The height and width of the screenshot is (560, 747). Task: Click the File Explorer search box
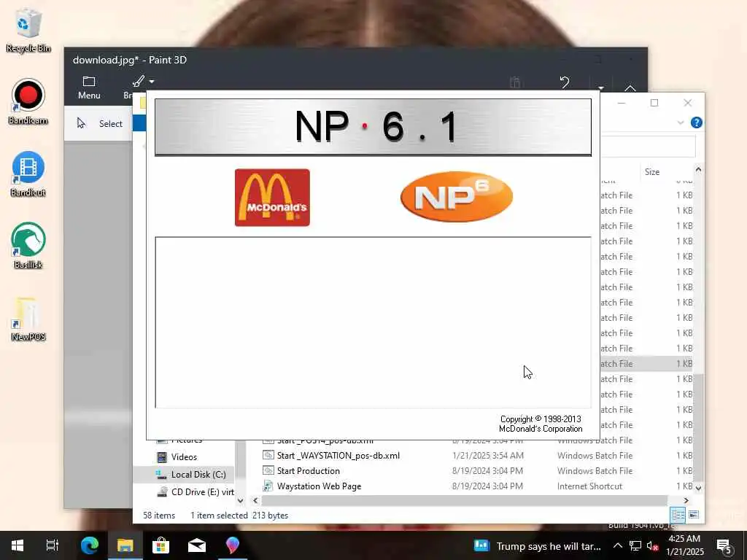[x=648, y=147]
